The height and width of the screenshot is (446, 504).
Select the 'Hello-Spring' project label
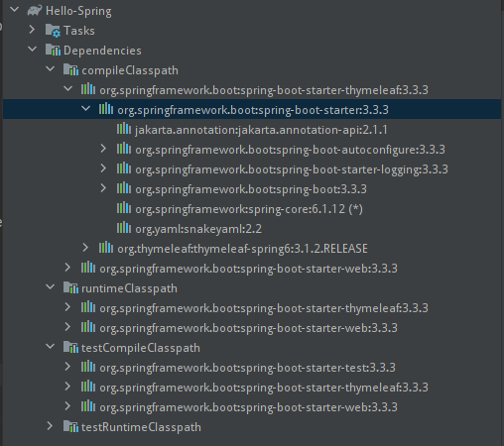(78, 11)
